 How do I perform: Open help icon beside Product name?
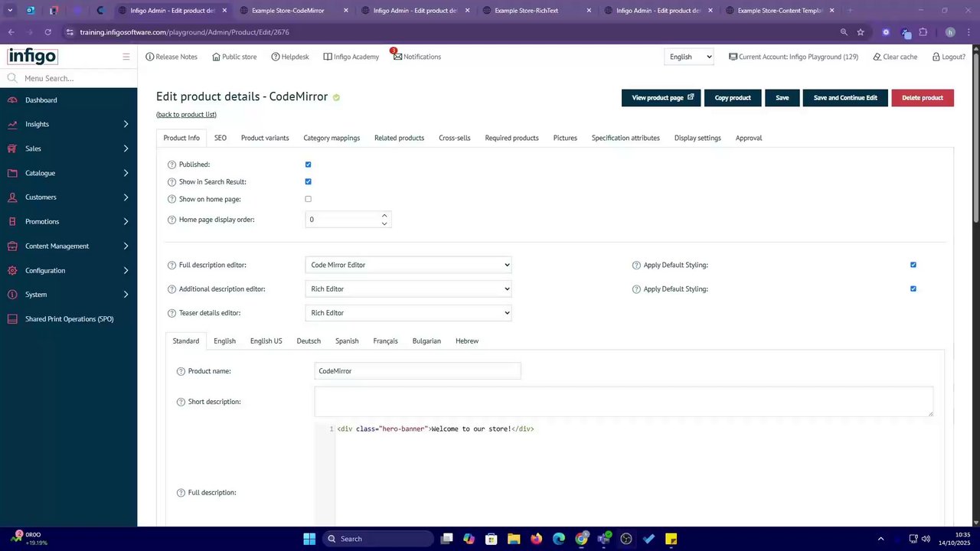coord(181,371)
